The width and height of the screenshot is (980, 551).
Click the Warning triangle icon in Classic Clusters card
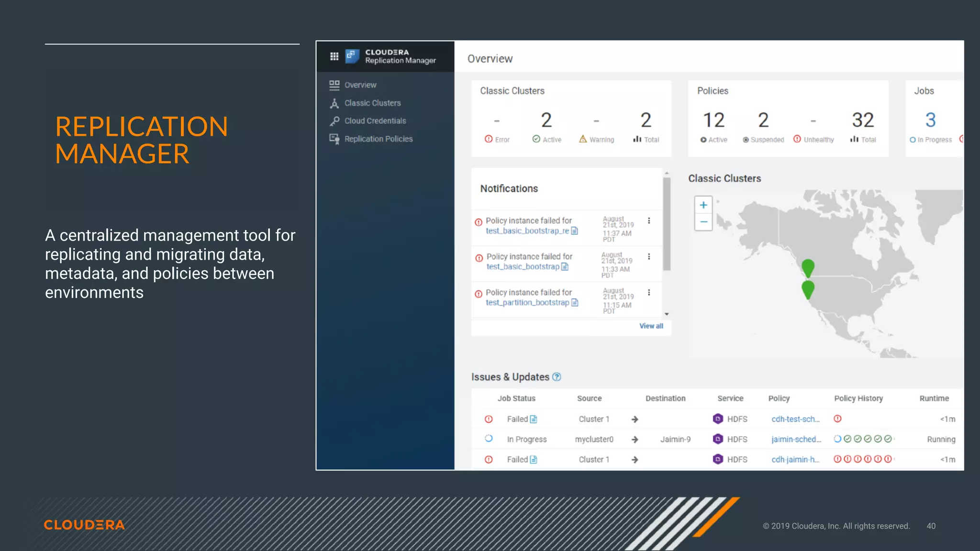pyautogui.click(x=583, y=139)
